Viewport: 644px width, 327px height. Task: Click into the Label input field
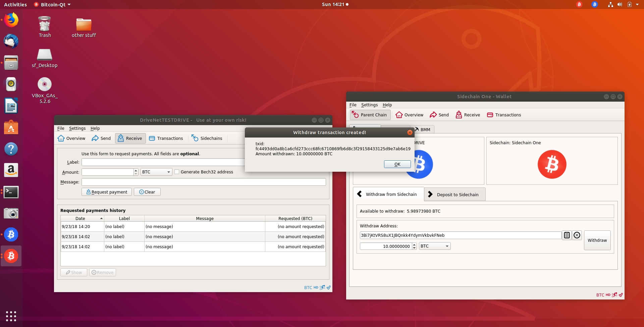[x=163, y=162]
